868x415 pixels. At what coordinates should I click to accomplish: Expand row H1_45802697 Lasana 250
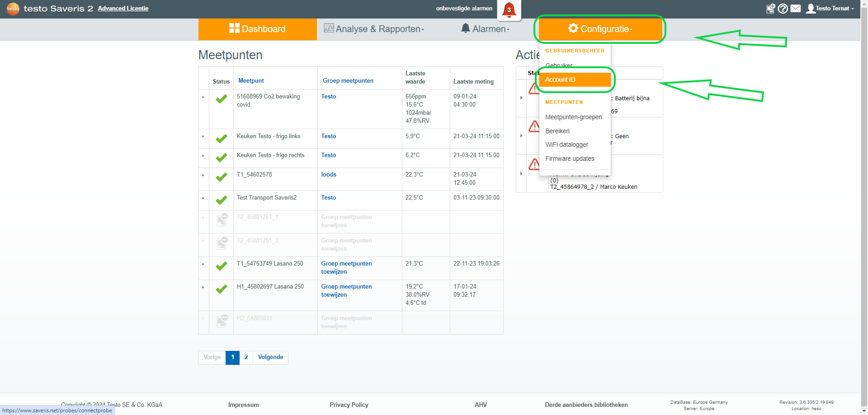click(203, 287)
